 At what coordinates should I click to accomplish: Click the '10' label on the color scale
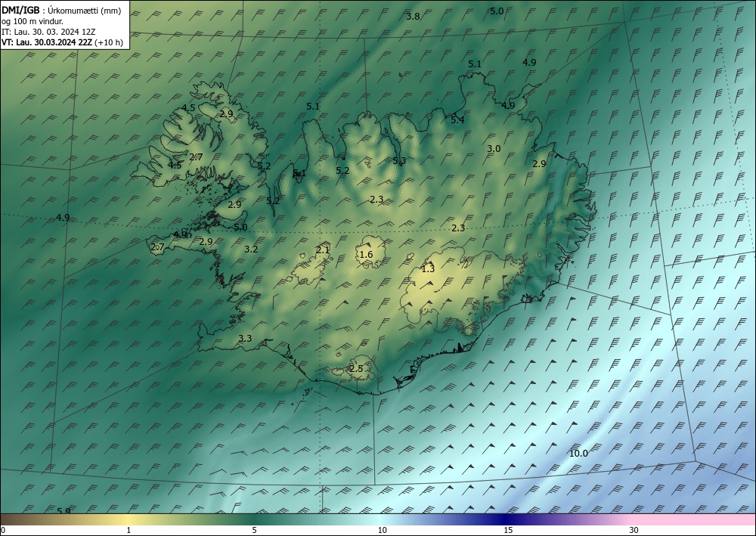coord(382,530)
